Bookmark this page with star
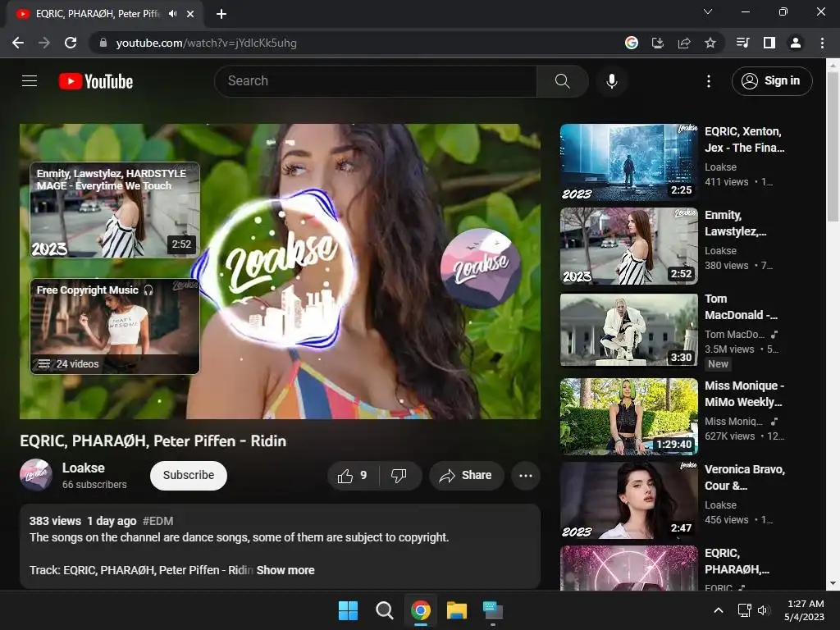840x630 pixels. click(710, 43)
